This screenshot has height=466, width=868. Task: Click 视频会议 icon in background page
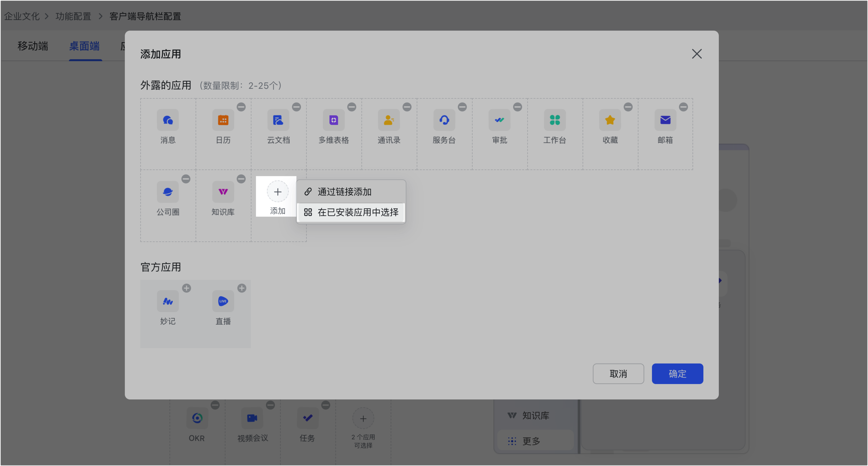tap(252, 418)
